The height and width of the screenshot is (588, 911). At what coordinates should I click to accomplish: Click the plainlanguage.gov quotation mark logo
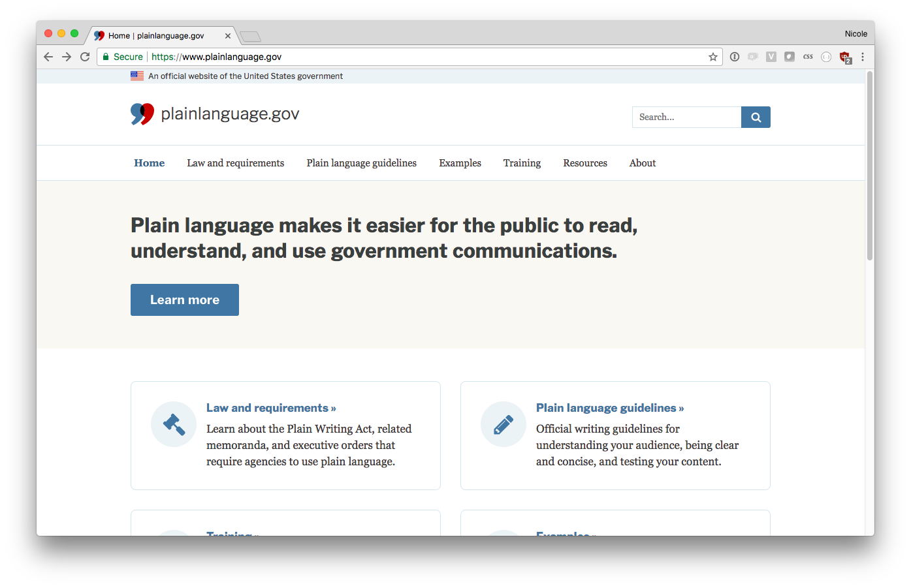coord(142,114)
